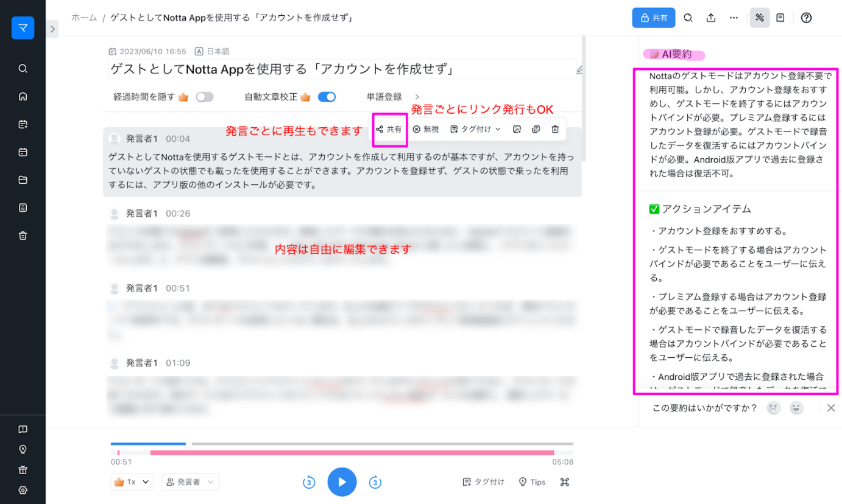Expand the collapsed sidebar with arrow tab
Screen dimensions: 842x504
tap(52, 29)
